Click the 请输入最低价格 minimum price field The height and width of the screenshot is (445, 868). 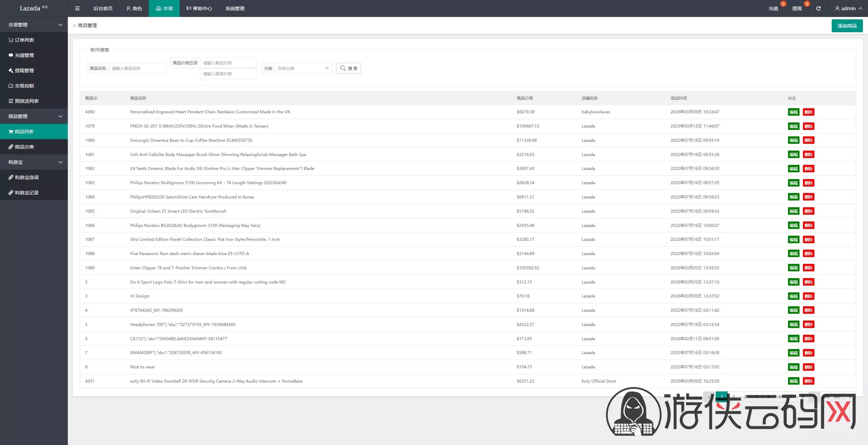point(229,63)
